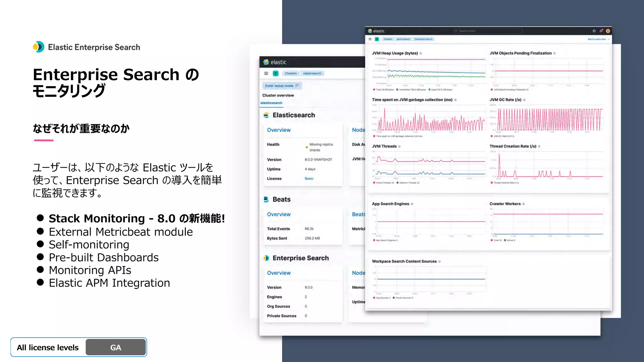This screenshot has width=644, height=362.
Task: Click the info icon next to JVM GC Rate
Action: pyautogui.click(x=524, y=100)
